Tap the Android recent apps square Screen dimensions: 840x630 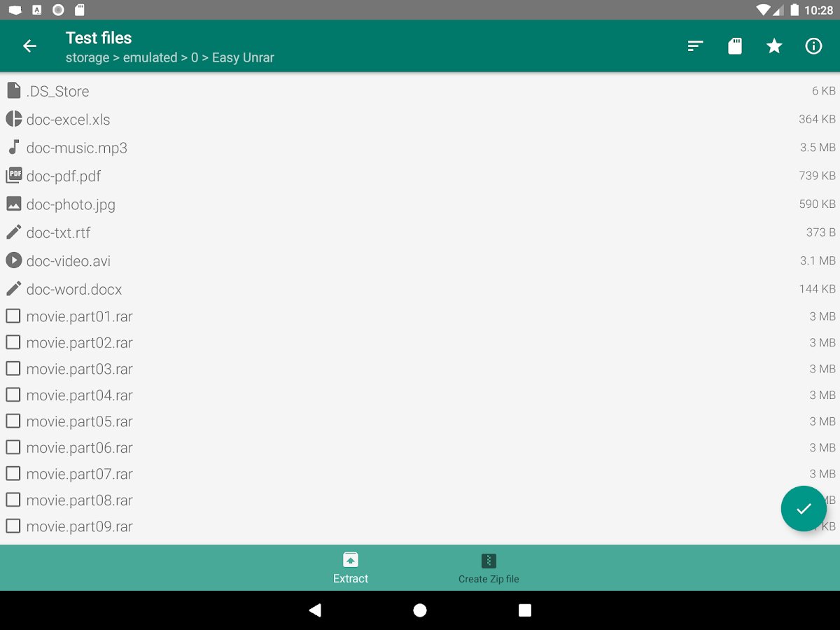coord(525,610)
